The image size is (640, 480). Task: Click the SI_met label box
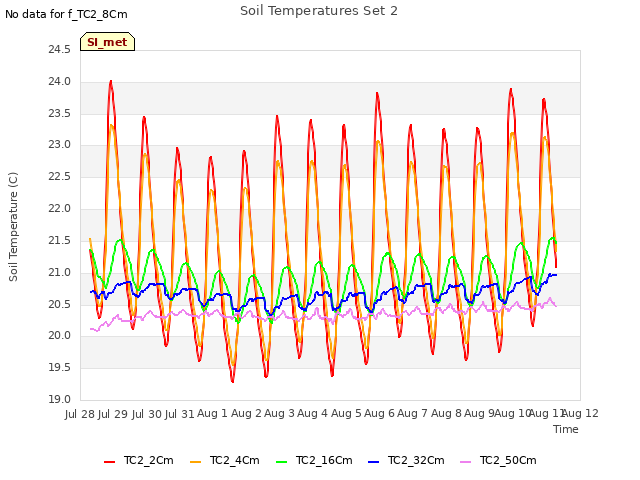107,42
